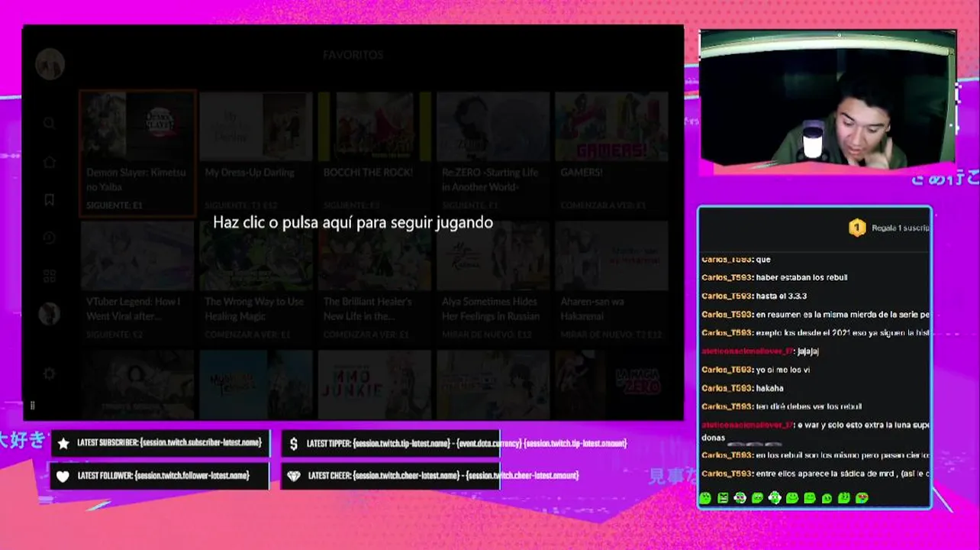Click 'COMENZAR A VER: E1' under GAMERS!
The image size is (980, 550).
pyautogui.click(x=603, y=205)
